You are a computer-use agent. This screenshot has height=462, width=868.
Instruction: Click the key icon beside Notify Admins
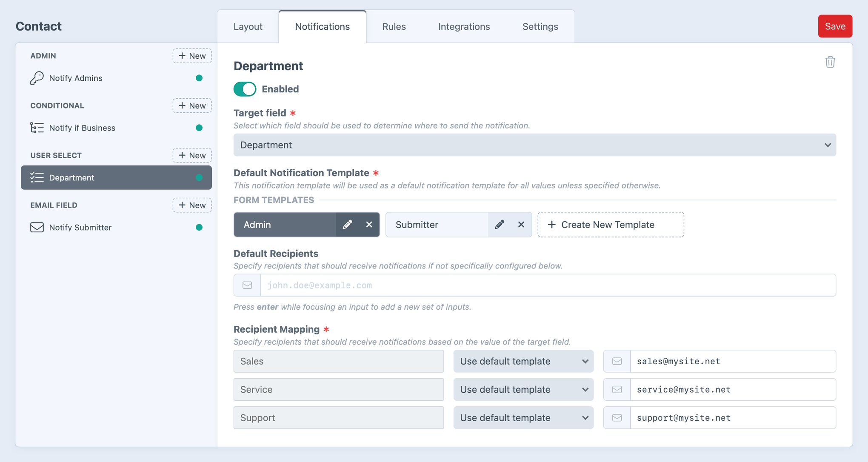[37, 78]
